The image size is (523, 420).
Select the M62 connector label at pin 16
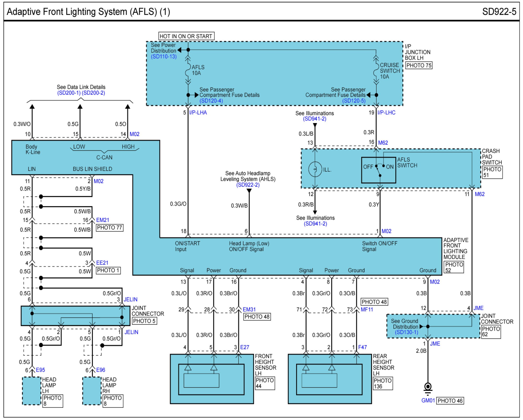(383, 143)
